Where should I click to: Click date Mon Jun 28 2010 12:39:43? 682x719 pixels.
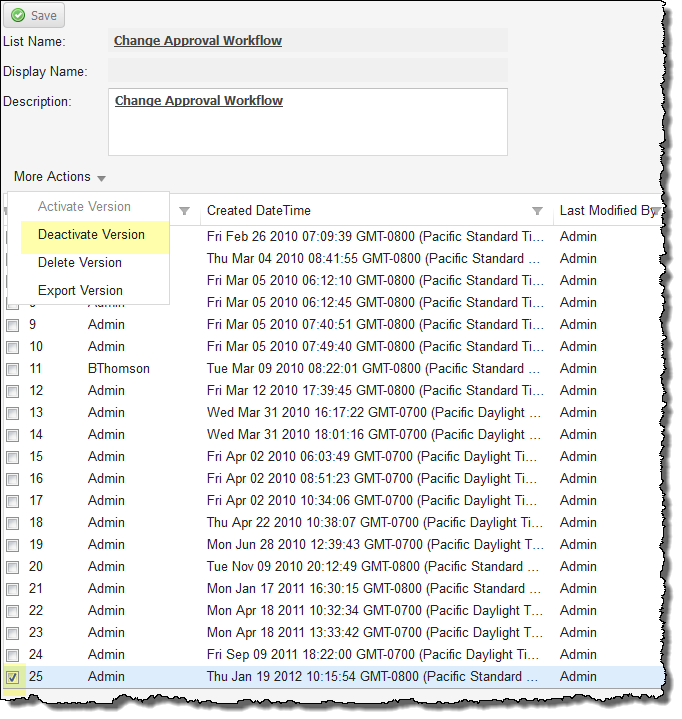[x=375, y=545]
